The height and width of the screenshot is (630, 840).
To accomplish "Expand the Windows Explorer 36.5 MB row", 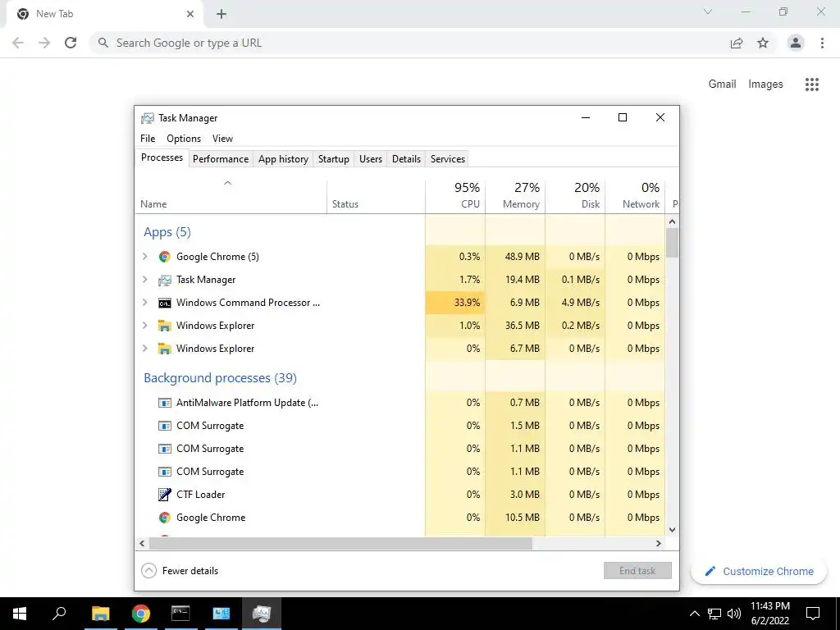I will point(144,326).
